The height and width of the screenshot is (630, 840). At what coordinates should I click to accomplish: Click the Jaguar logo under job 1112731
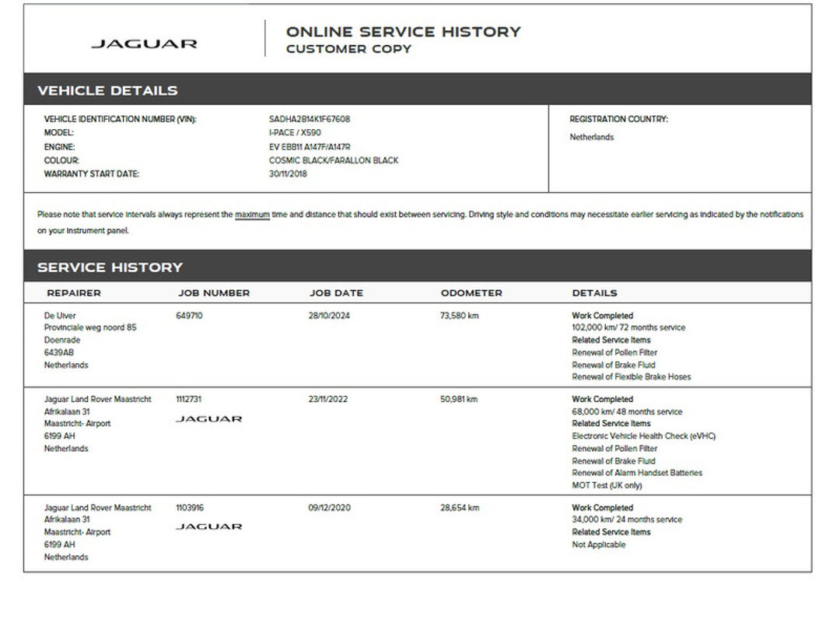click(209, 419)
